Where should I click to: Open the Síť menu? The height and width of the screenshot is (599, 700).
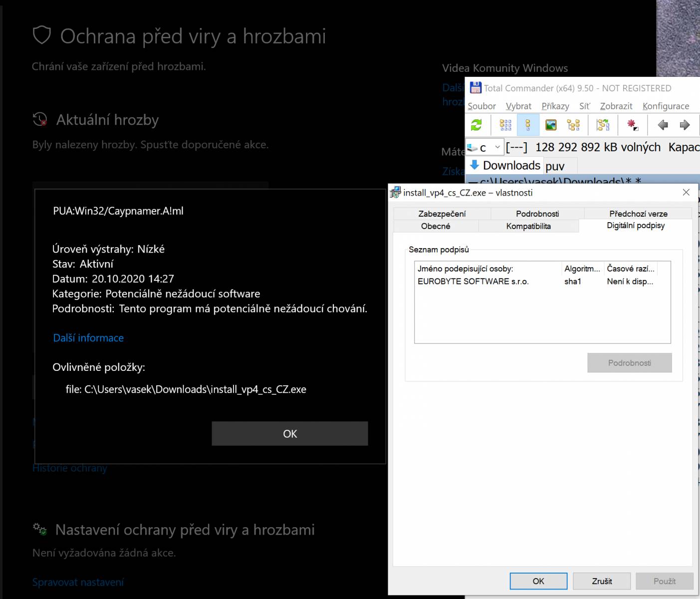(585, 106)
